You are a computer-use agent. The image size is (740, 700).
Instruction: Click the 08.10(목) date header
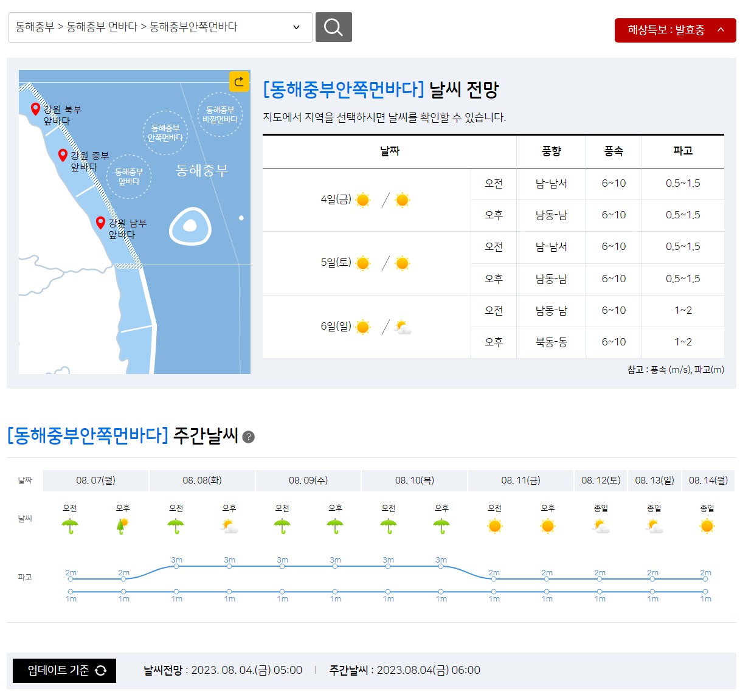[x=415, y=480]
